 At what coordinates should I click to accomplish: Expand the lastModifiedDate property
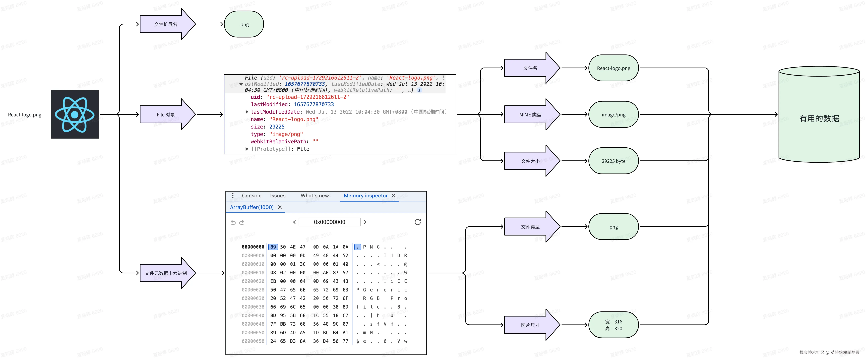tap(247, 112)
